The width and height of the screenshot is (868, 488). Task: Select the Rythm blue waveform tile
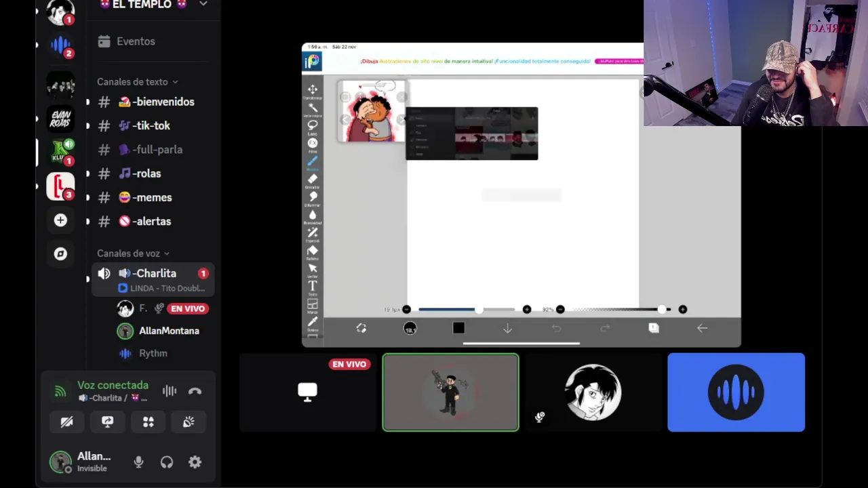pyautogui.click(x=736, y=392)
